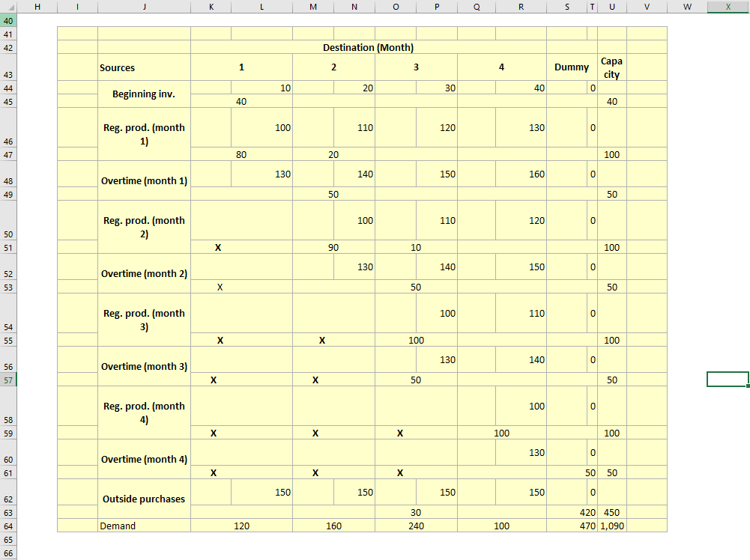Select column J header

144,7
